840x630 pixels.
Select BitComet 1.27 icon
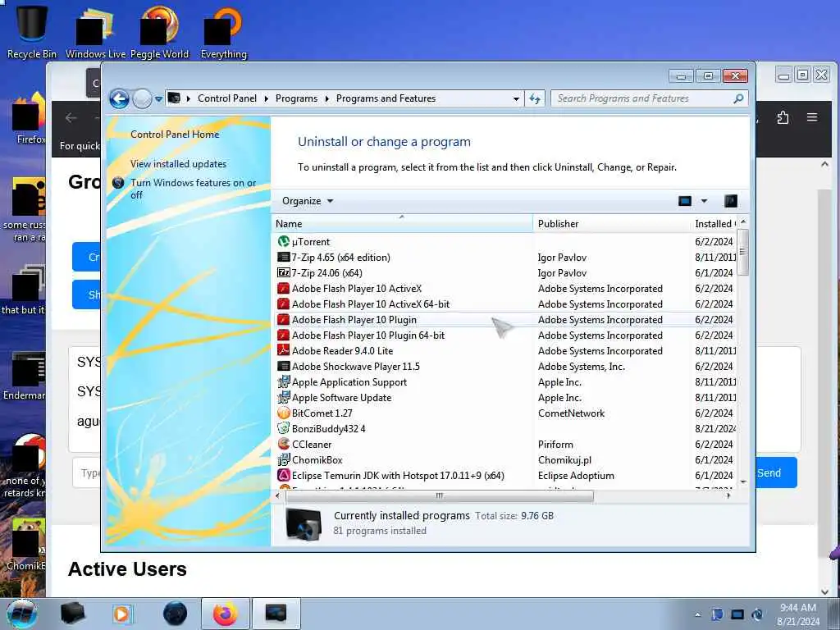click(x=283, y=413)
